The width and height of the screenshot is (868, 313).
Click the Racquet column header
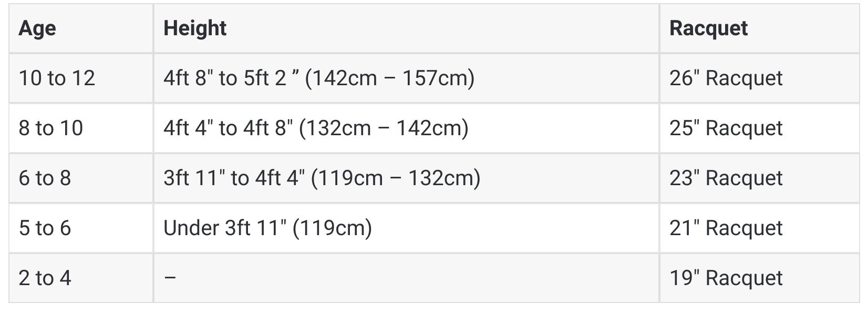tap(760, 28)
